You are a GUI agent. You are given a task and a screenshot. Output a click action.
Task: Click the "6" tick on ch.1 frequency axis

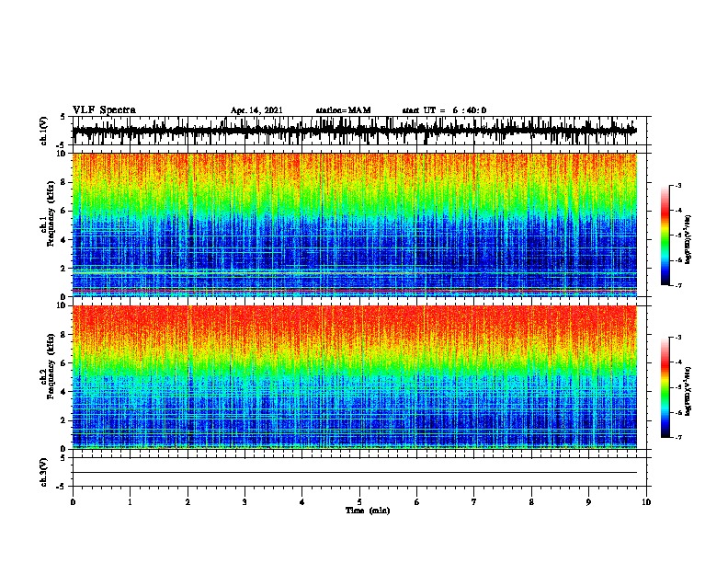pos(64,212)
